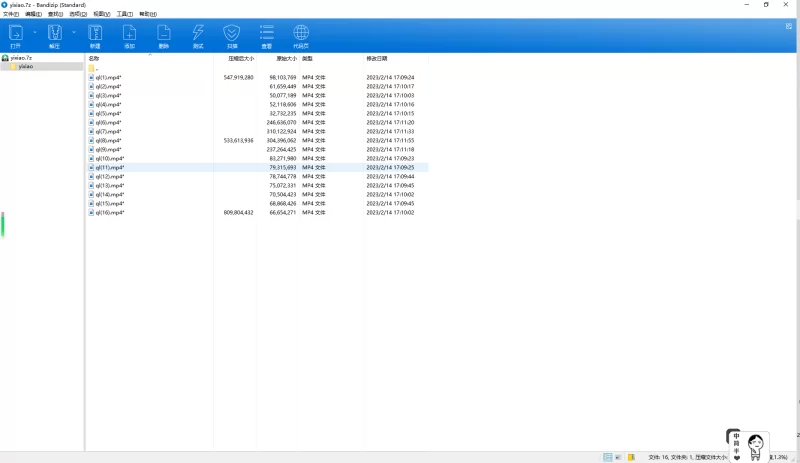
Task: Click the 代码页 (Code page) globe icon
Action: (301, 35)
